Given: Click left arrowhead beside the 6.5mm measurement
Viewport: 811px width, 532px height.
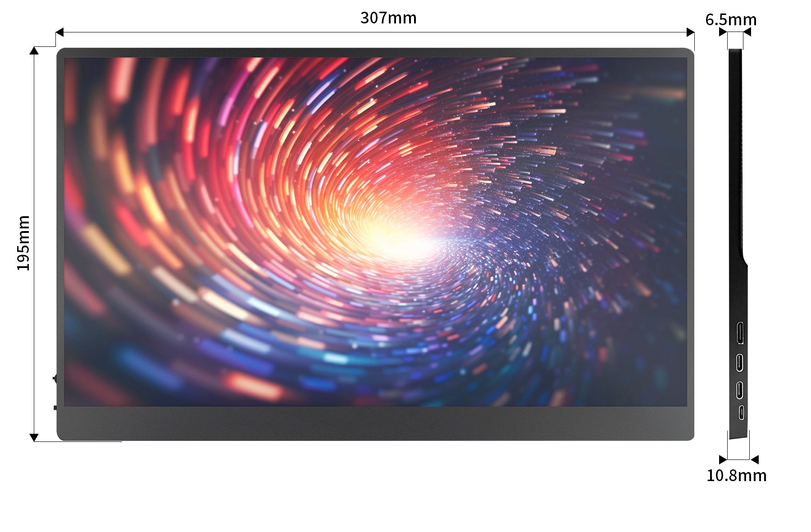Looking at the screenshot, I should 723,32.
